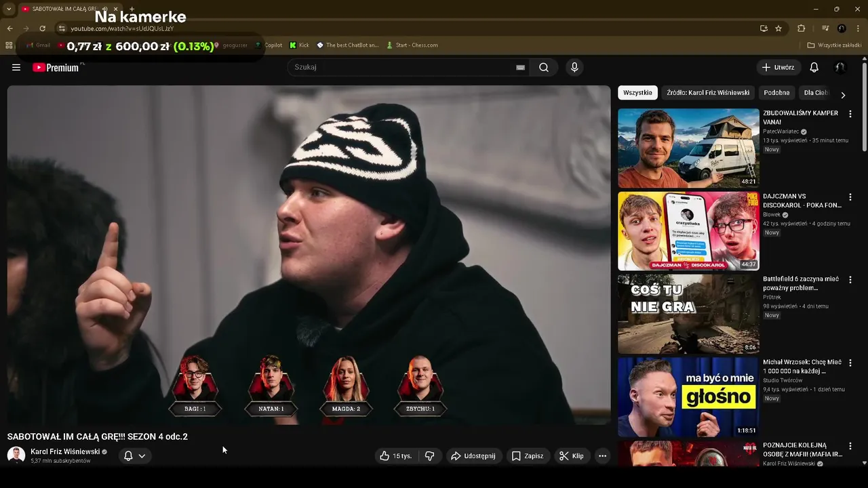
Task: Open options menu for POZNAJCIE KOLEJNĄ OSOBĘ video
Action: [x=850, y=447]
